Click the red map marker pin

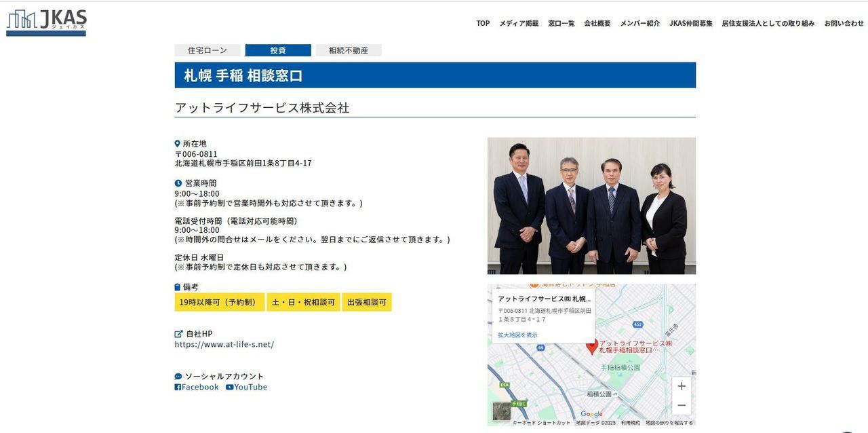click(x=592, y=347)
